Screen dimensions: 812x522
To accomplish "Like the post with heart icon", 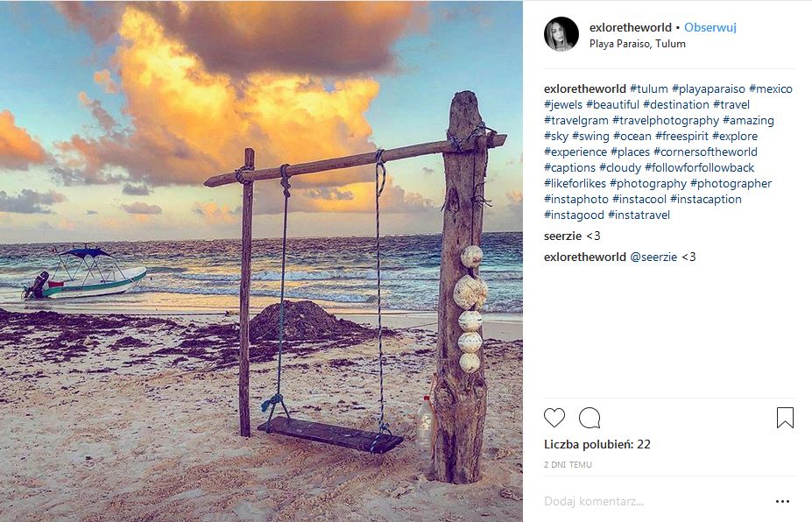I will (x=554, y=418).
